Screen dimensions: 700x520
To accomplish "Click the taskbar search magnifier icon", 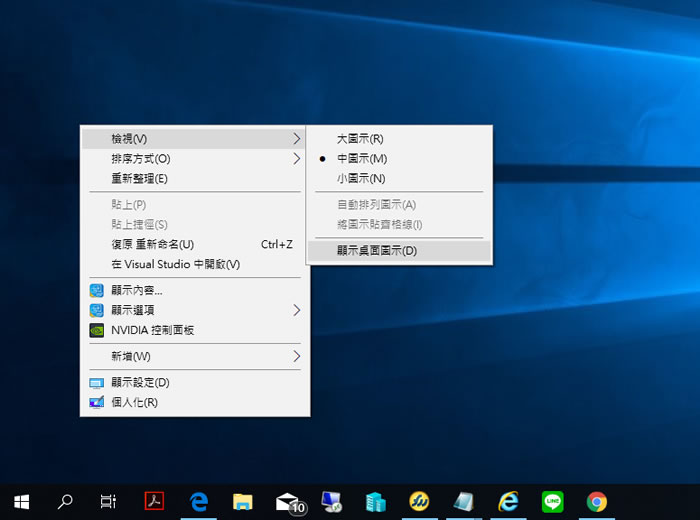I will tap(65, 502).
